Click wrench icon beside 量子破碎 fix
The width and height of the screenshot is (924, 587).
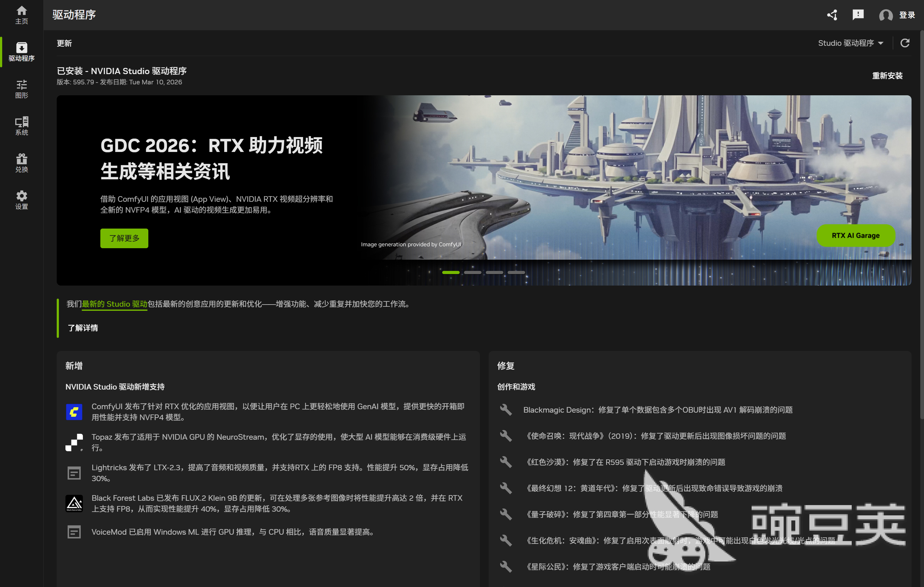(x=506, y=514)
